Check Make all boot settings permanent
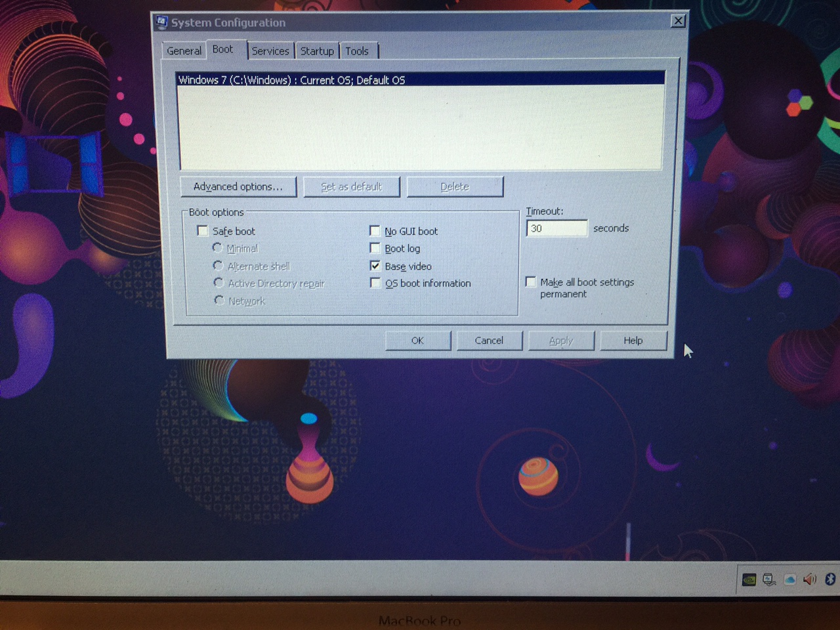Screen dimensions: 840x630 531,282
